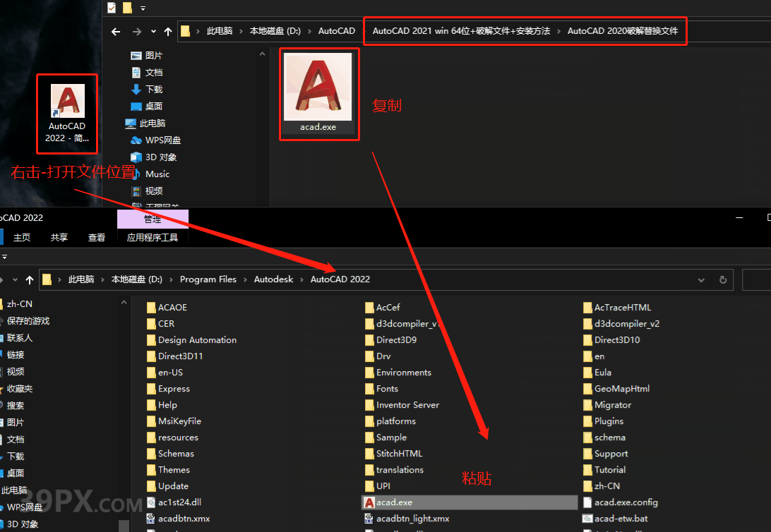
Task: Select the ACAOE folder
Action: 167,308
